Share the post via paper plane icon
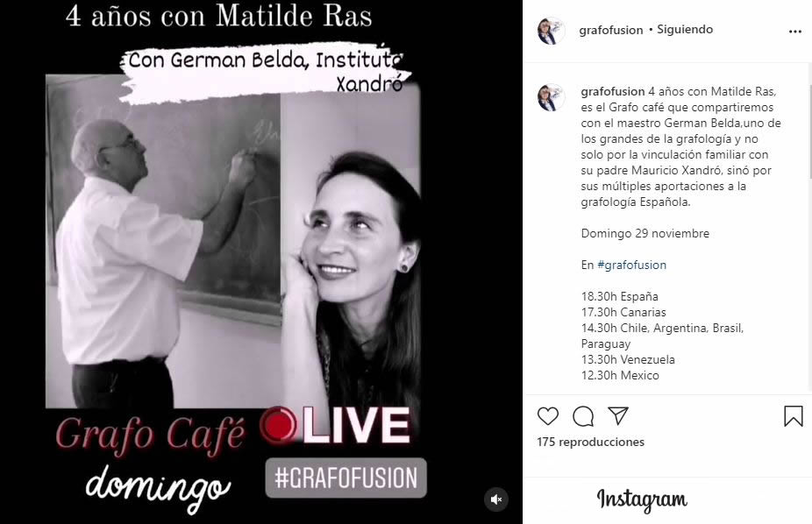Viewport: 812px width, 524px height. click(618, 415)
